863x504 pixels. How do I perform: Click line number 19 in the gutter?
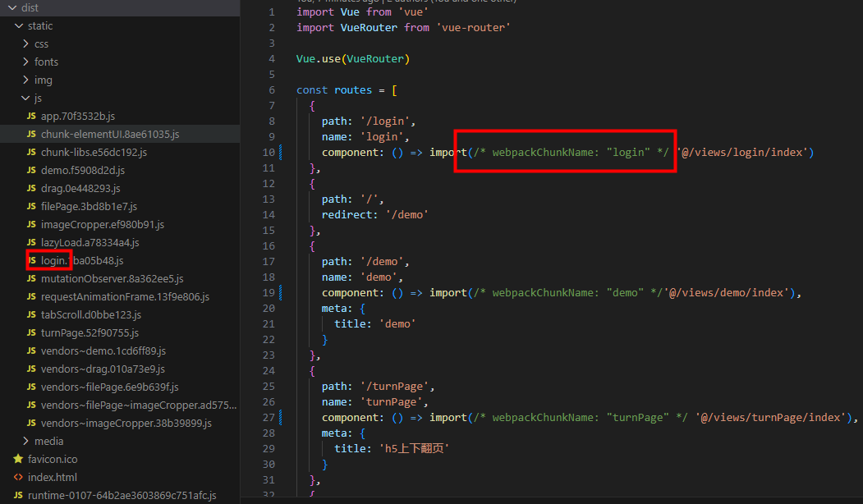pos(269,293)
